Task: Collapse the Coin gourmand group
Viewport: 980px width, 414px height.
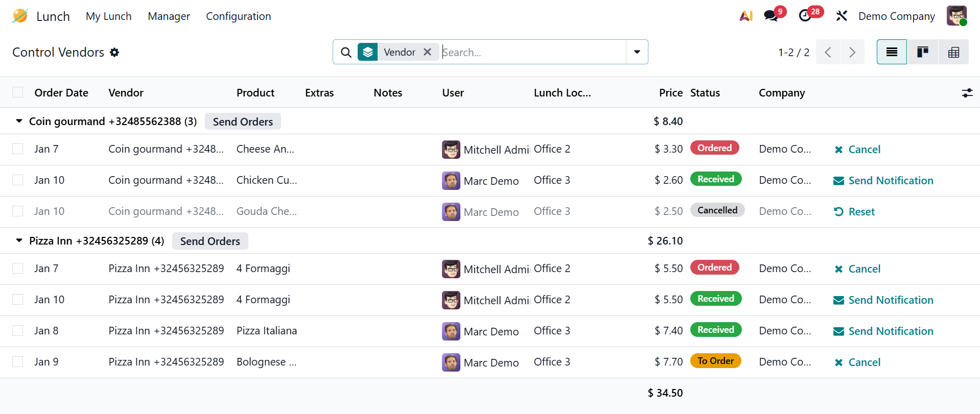Action: (x=19, y=121)
